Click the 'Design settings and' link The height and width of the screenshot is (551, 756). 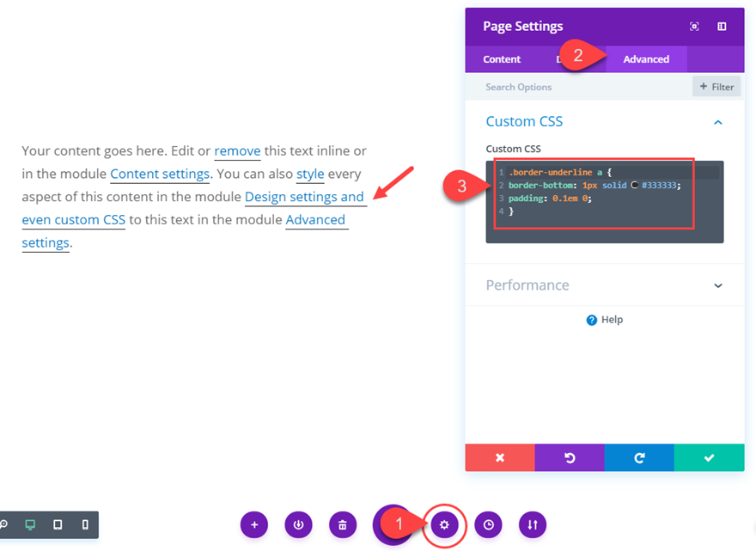coord(304,197)
